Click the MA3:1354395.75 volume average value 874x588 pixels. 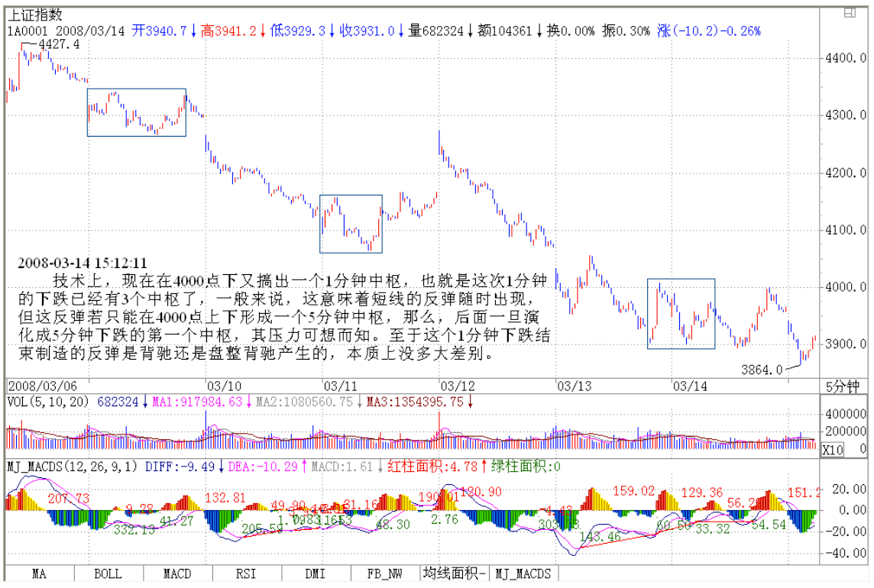point(415,402)
